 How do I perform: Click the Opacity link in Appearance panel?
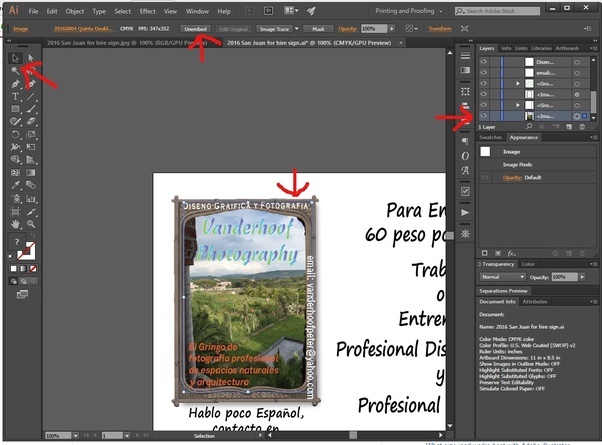(x=512, y=177)
